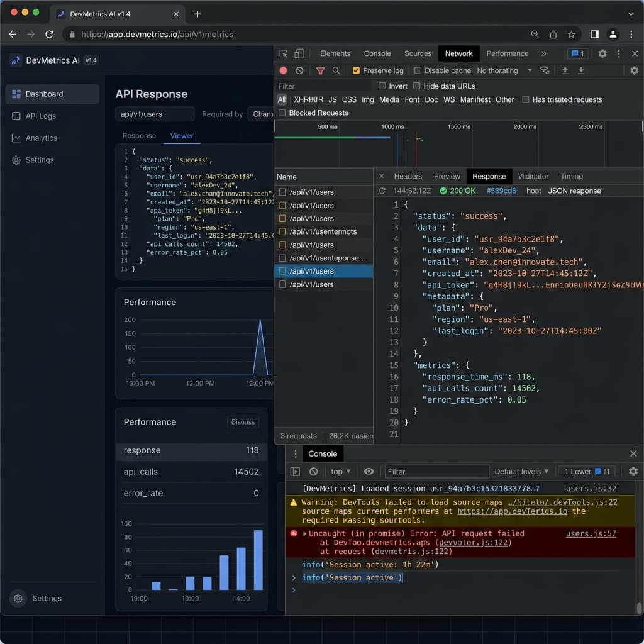Reload the page with the refresh icon
Screen dimensions: 644x644
(x=49, y=35)
